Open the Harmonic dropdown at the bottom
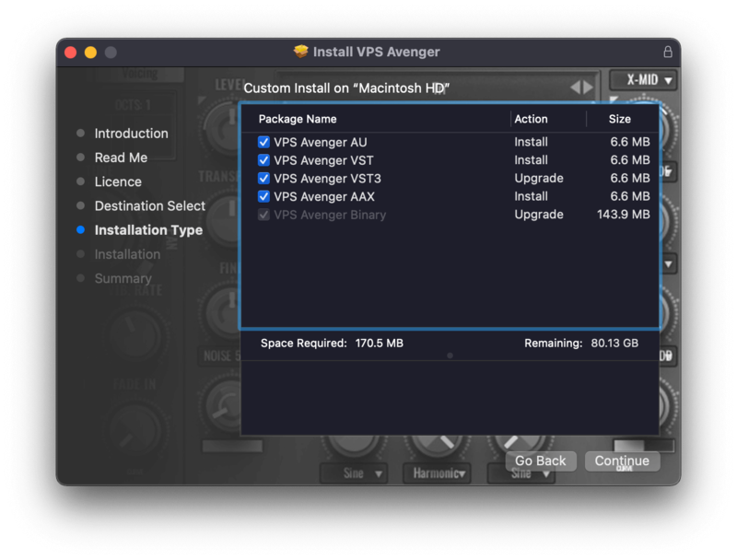The image size is (737, 560). (x=437, y=473)
